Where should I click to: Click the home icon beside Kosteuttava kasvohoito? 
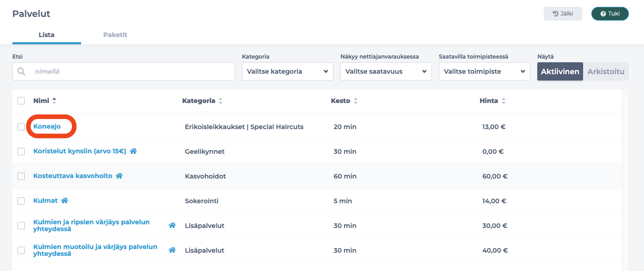119,176
